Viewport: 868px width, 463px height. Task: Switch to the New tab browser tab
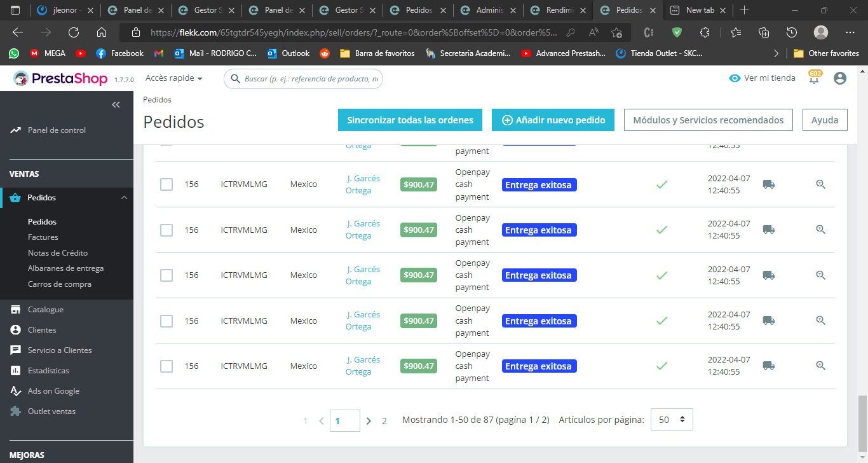(x=697, y=10)
